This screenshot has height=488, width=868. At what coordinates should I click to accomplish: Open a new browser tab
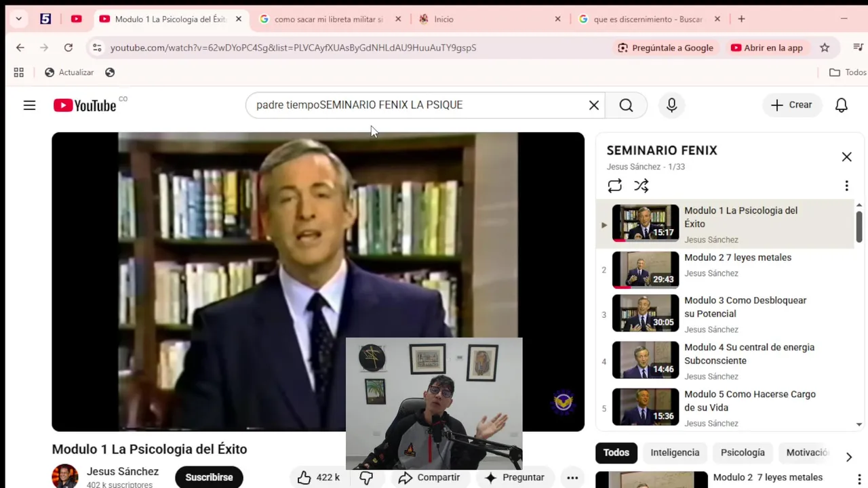(x=741, y=19)
